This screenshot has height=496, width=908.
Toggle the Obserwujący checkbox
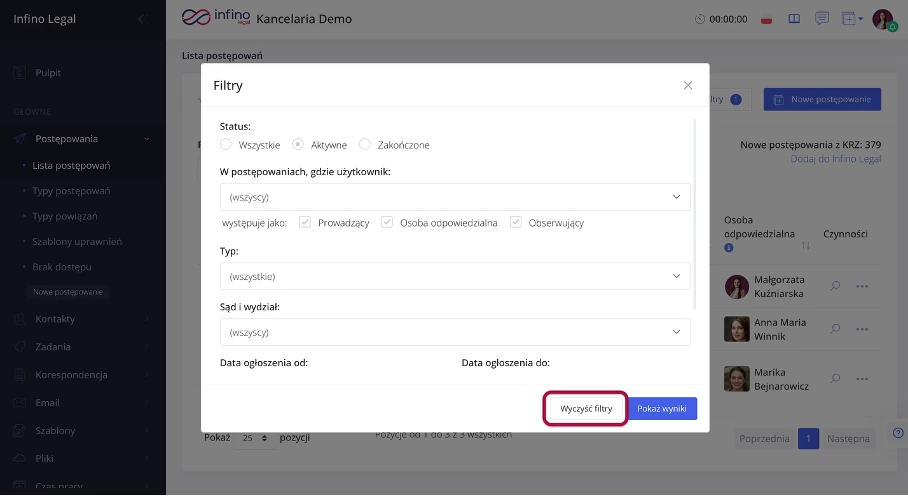[515, 222]
